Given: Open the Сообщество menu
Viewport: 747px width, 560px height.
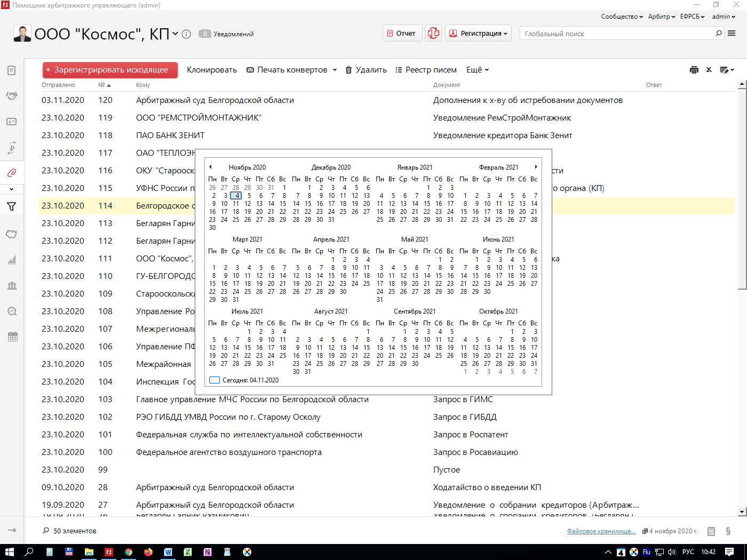Looking at the screenshot, I should pyautogui.click(x=622, y=17).
